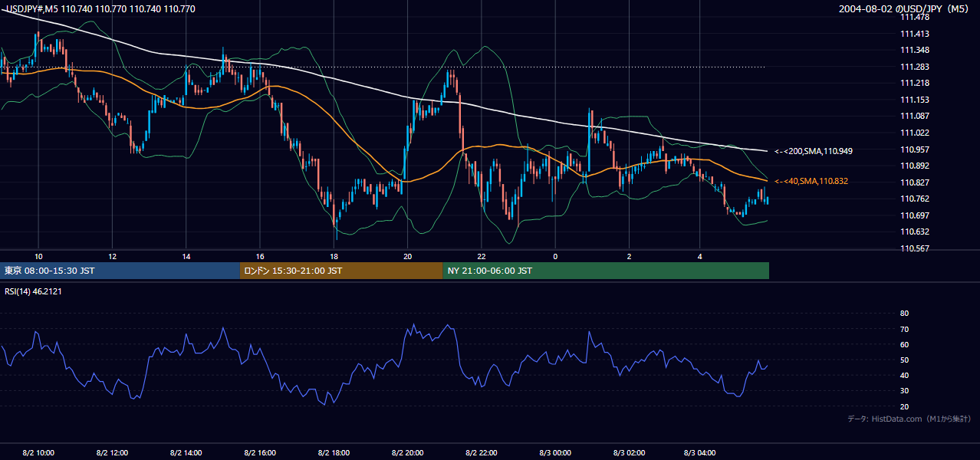Screen dimensions: 980x460
Task: Click price axis label 111.022
Action: pos(916,133)
